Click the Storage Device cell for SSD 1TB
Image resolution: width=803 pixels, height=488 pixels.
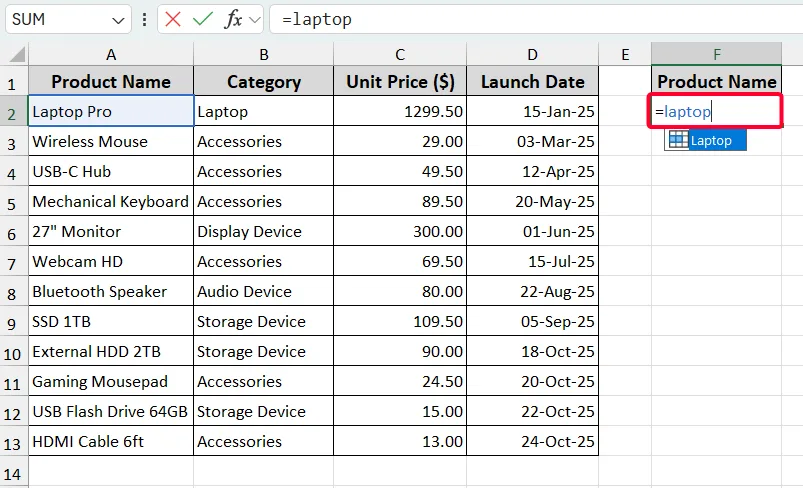[264, 321]
